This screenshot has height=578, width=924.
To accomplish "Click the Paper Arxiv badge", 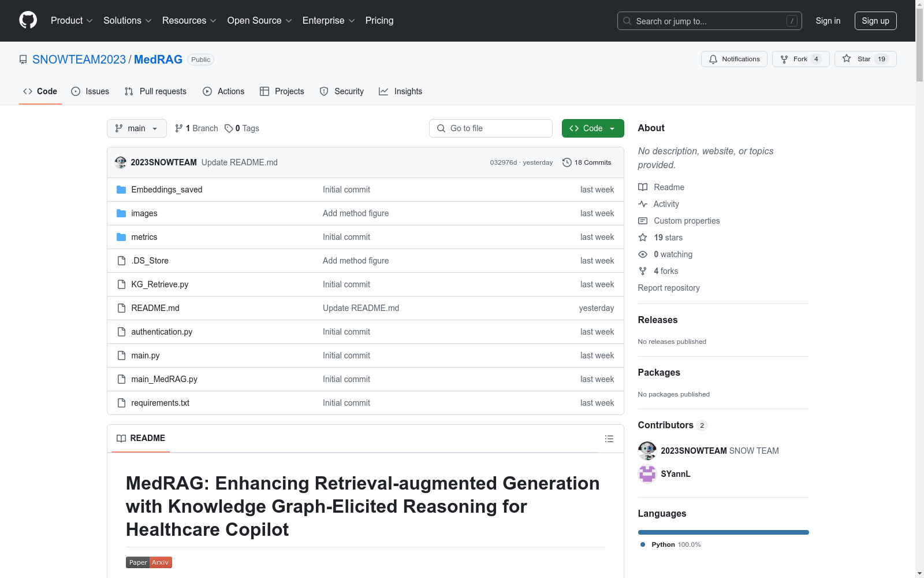I will (x=149, y=562).
